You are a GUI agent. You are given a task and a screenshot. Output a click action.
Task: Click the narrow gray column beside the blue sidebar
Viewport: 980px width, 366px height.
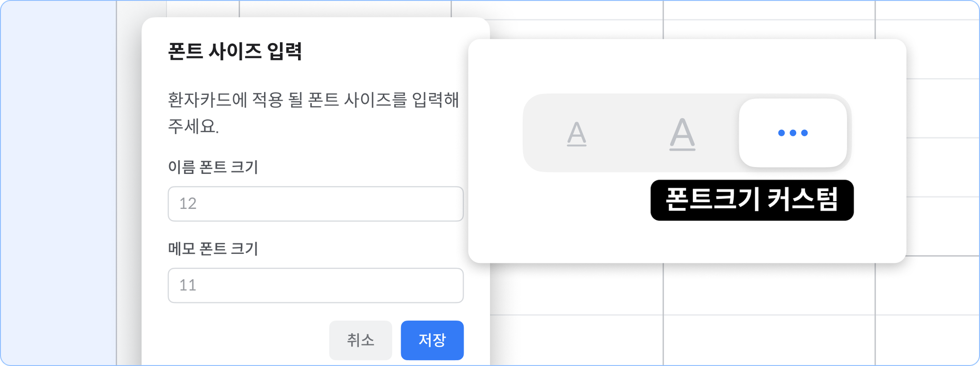coord(129,192)
